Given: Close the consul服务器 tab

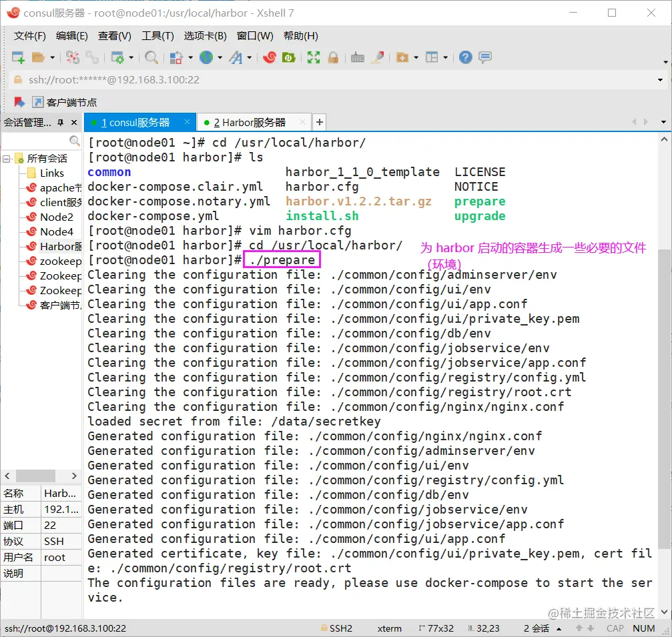Looking at the screenshot, I should point(187,122).
